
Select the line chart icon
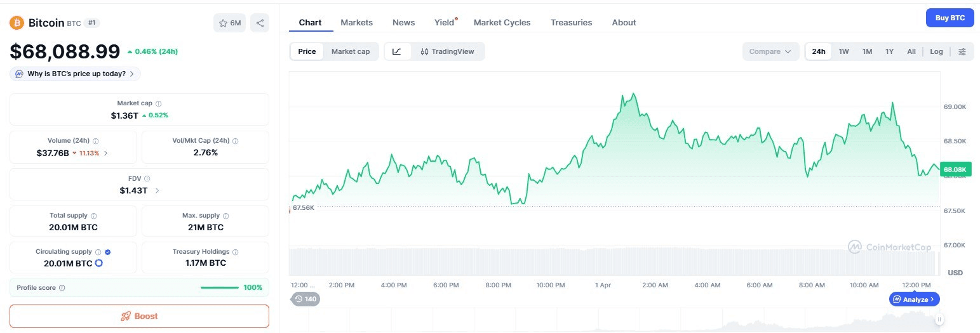(x=397, y=51)
